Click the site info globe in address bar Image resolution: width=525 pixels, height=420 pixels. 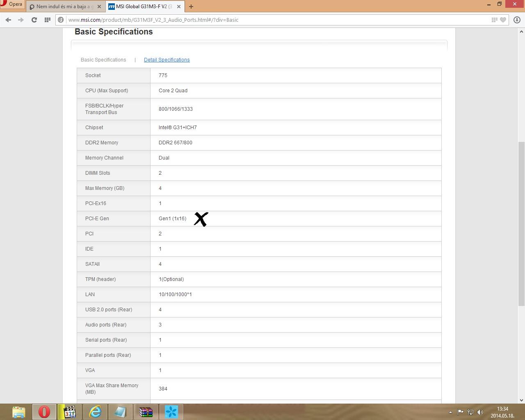point(61,20)
